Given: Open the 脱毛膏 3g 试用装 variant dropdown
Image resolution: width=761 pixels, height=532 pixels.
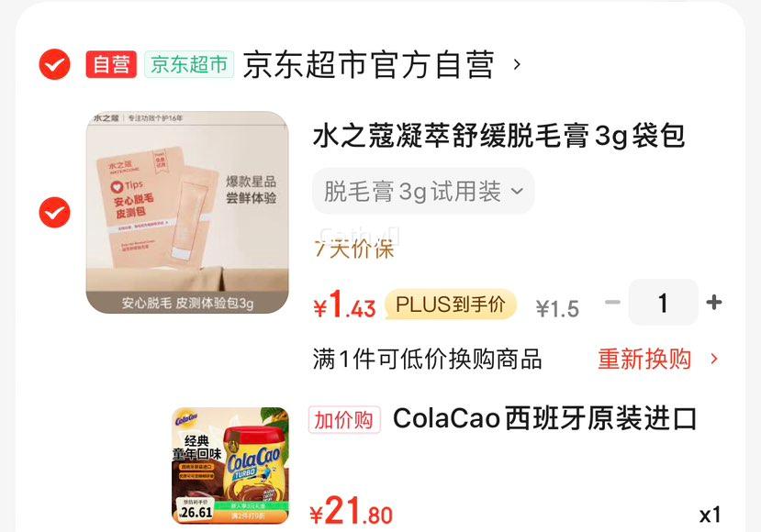Looking at the screenshot, I should pyautogui.click(x=423, y=191).
